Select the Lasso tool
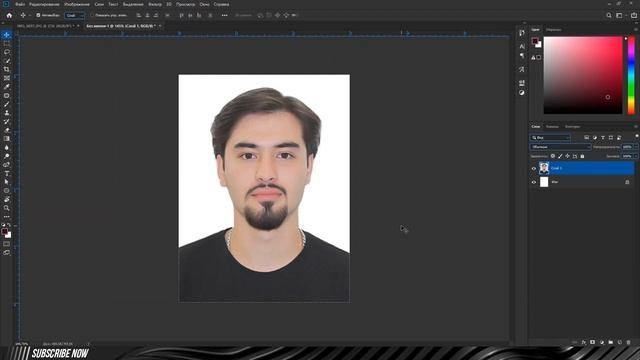The height and width of the screenshot is (360, 640). [x=7, y=52]
